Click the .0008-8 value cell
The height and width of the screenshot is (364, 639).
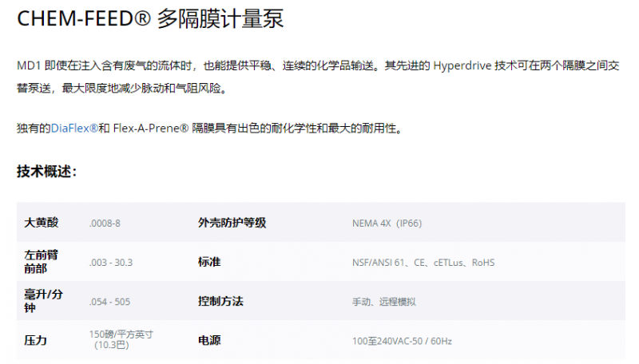105,223
